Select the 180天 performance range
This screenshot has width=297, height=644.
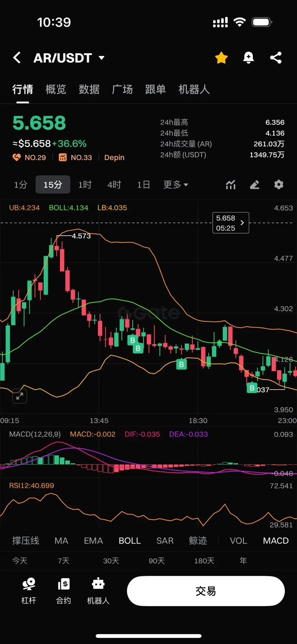pos(204,560)
